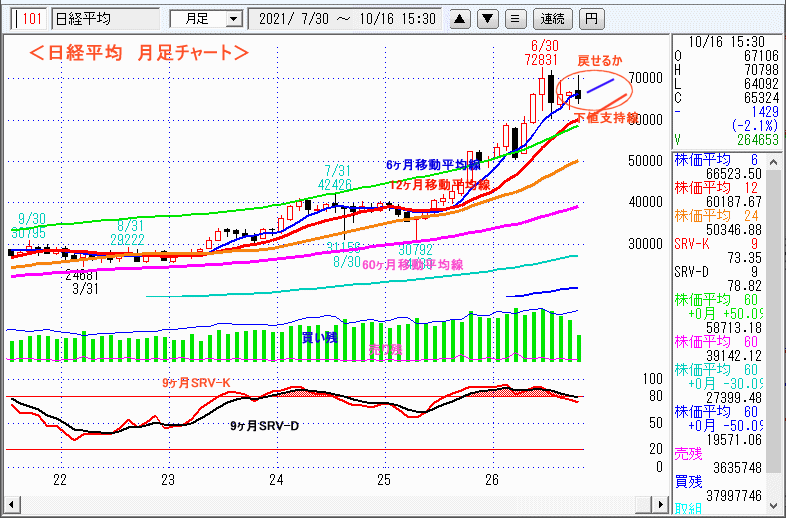Click the up triangle button in toolbar
The height and width of the screenshot is (518, 786).
[x=460, y=19]
